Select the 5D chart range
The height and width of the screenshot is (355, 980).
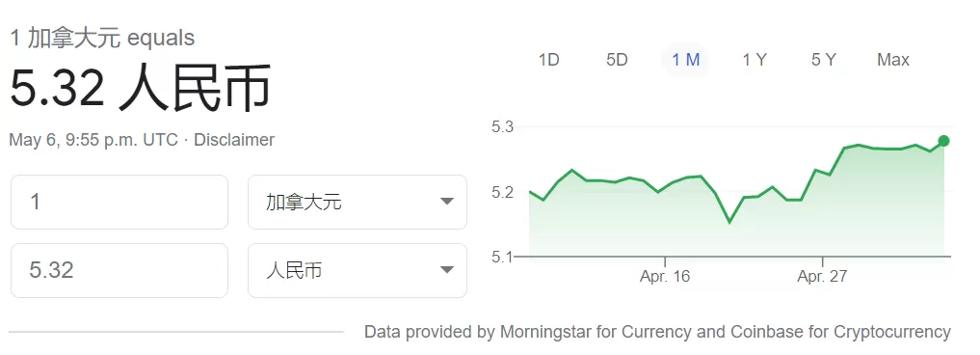click(617, 60)
